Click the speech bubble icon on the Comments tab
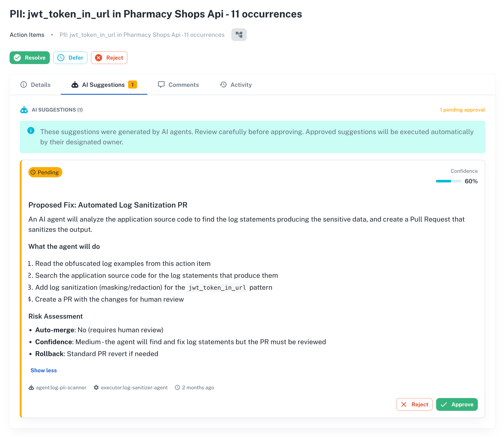The height and width of the screenshot is (437, 504). (x=162, y=85)
